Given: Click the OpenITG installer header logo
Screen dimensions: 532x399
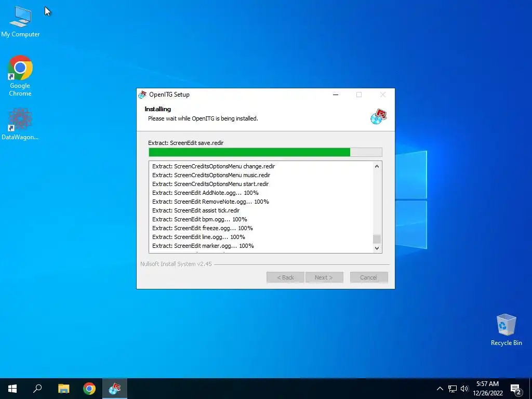Looking at the screenshot, I should (x=379, y=116).
